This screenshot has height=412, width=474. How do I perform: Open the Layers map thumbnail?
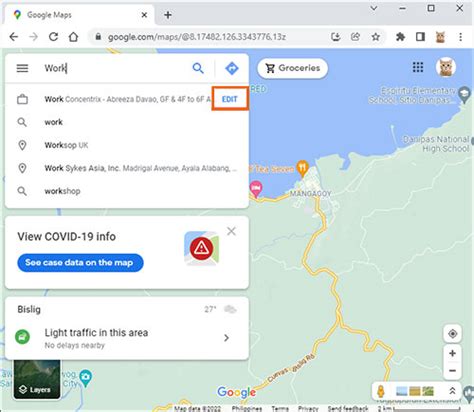pos(37,379)
